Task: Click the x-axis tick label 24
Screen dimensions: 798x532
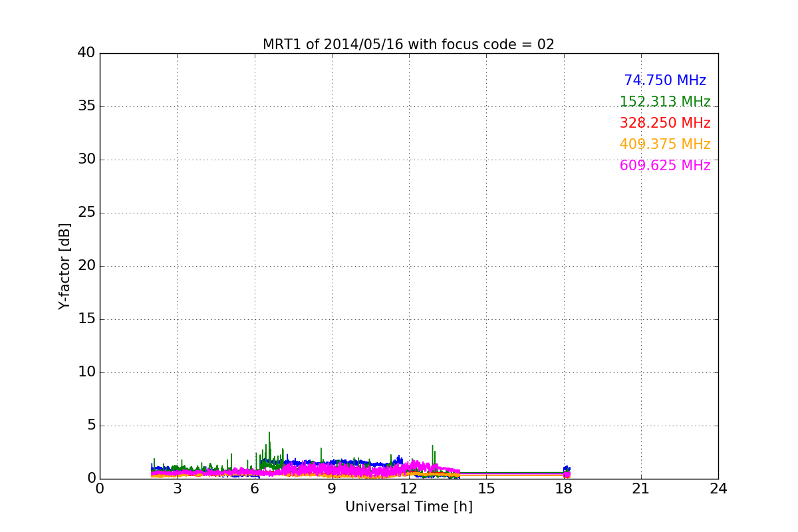Action: (x=718, y=489)
